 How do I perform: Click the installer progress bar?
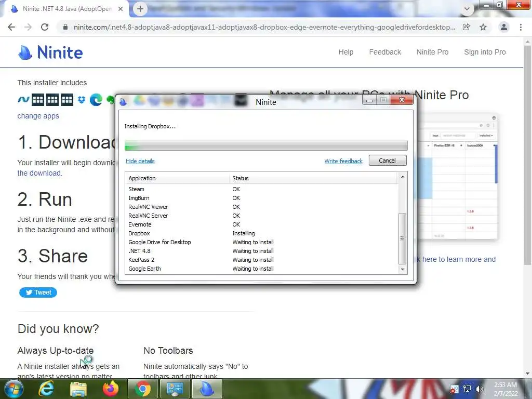pos(266,145)
